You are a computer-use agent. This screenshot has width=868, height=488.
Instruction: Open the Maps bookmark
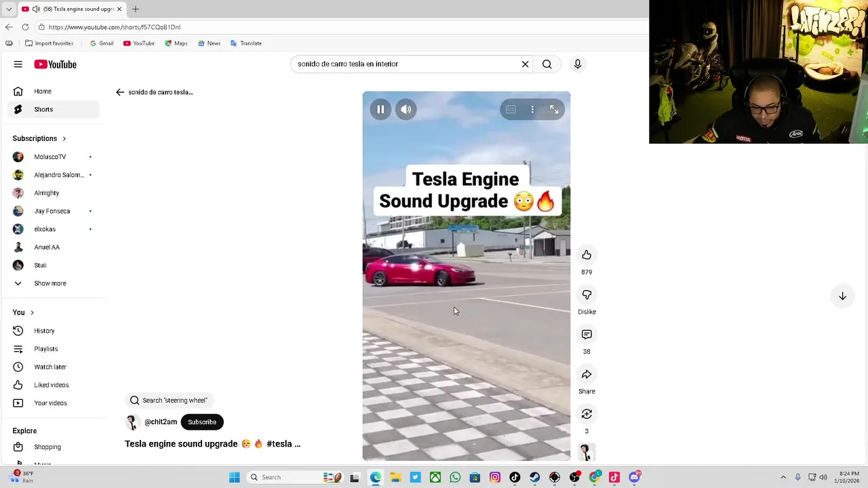pyautogui.click(x=176, y=43)
